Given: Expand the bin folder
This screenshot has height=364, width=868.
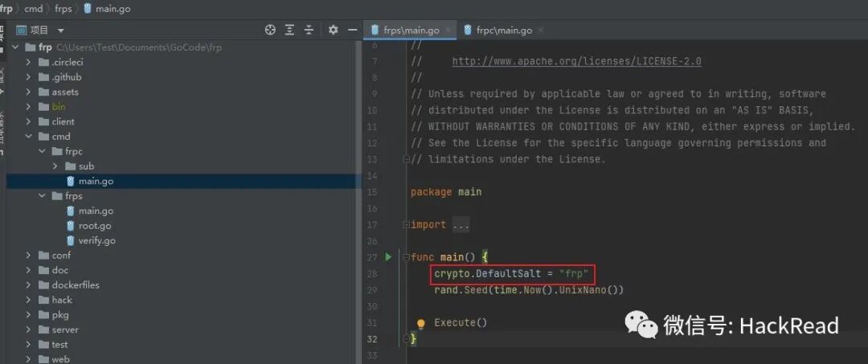Looking at the screenshot, I should coord(29,107).
